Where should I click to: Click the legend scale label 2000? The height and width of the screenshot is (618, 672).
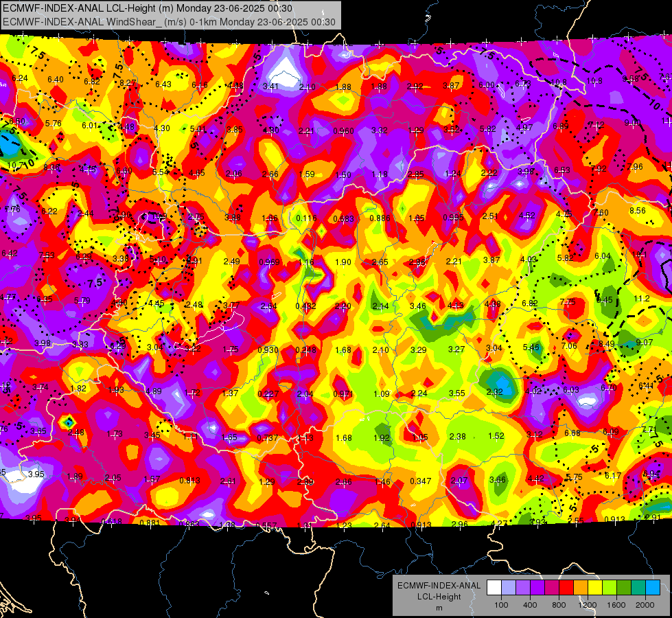[x=645, y=605]
